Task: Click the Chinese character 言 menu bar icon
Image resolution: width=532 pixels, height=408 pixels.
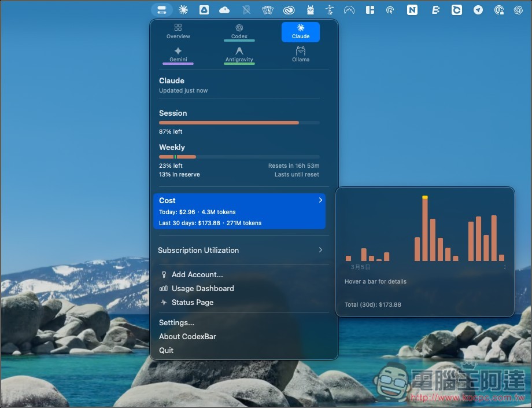Action: pyautogui.click(x=330, y=10)
